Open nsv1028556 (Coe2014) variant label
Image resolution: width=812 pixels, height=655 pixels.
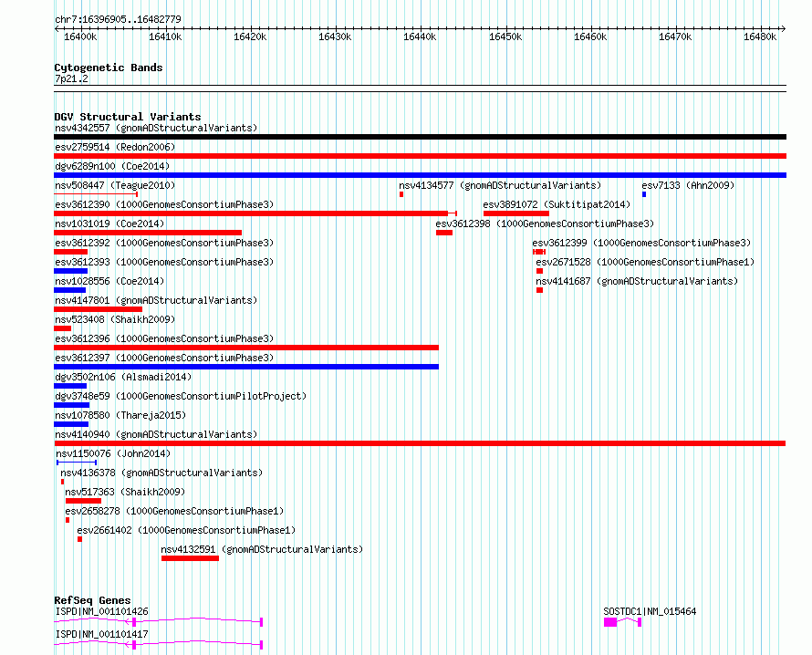click(109, 281)
